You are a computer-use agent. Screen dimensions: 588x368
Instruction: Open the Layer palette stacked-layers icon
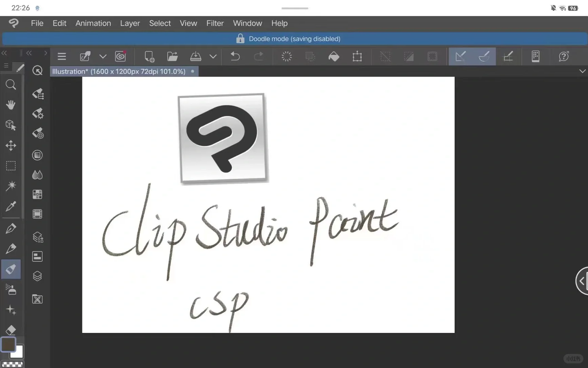37,276
